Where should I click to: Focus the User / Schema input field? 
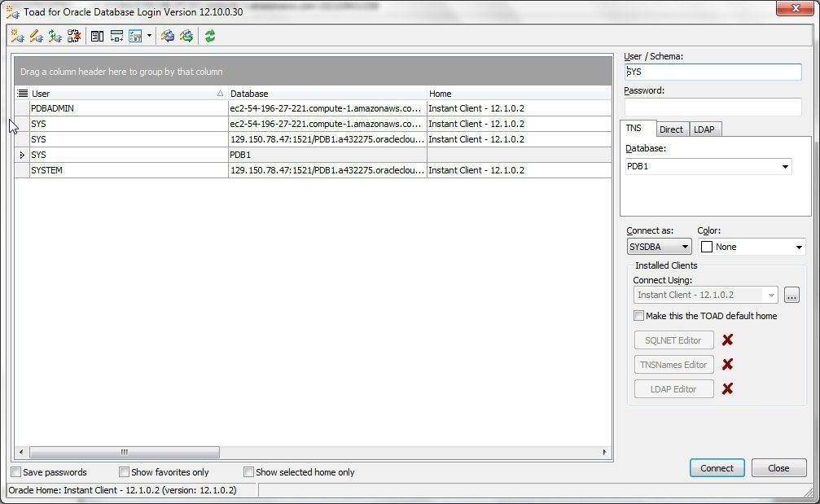click(713, 72)
